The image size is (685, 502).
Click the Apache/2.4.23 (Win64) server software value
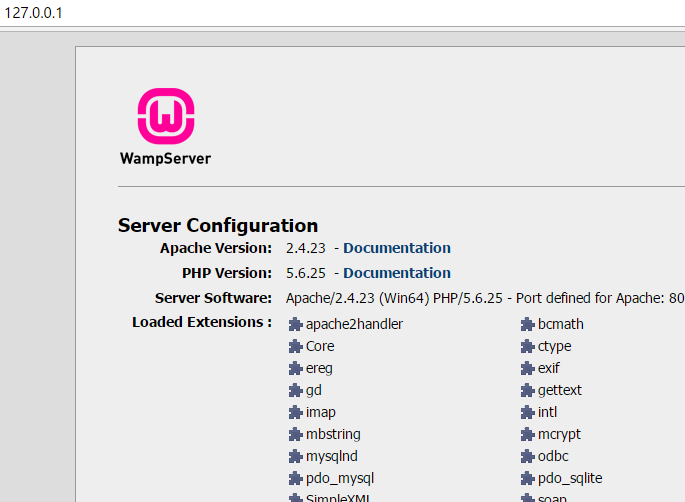[485, 298]
